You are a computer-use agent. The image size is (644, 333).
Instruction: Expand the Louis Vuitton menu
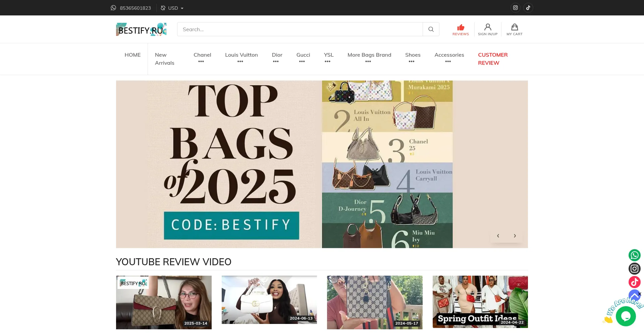[241, 57]
